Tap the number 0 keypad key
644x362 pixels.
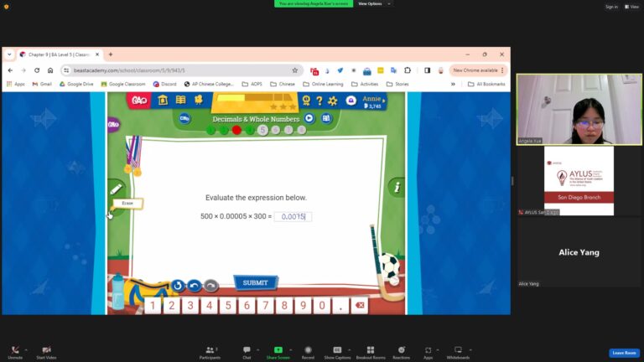pos(322,305)
